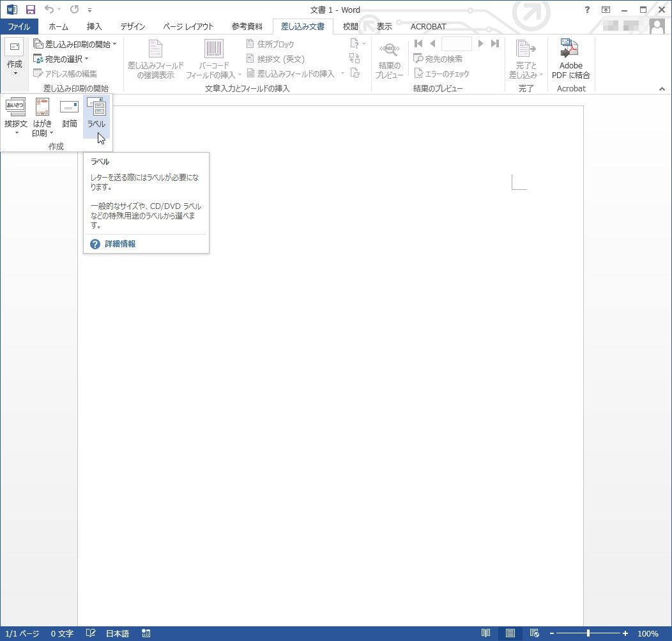This screenshot has width=672, height=641.
Task: Click the macro recording status icon
Action: 146,633
